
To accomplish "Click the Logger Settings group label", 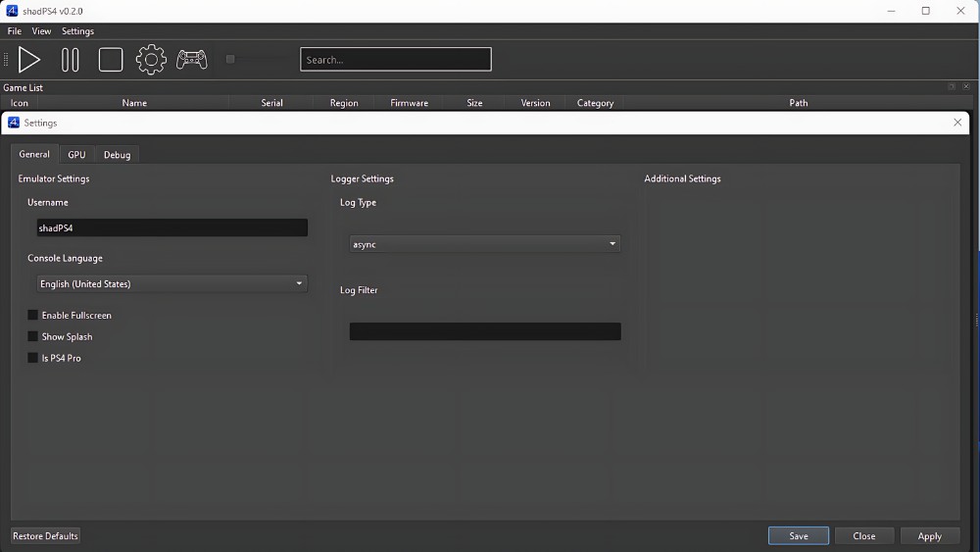I will click(x=362, y=178).
